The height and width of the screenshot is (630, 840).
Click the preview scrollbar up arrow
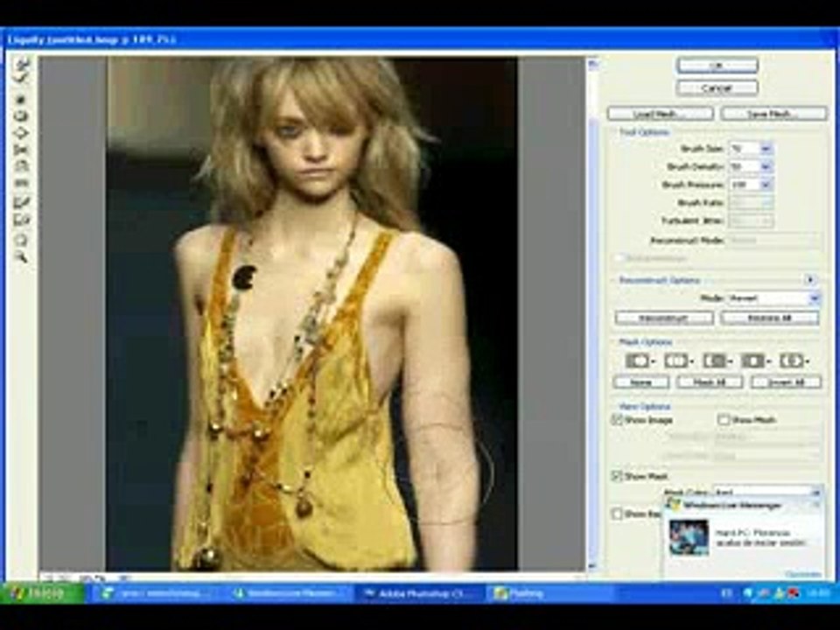592,64
